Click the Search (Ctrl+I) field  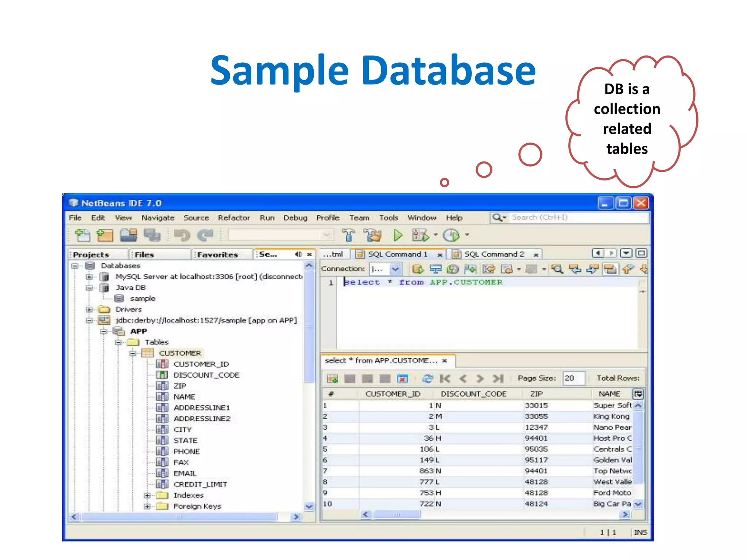[579, 217]
